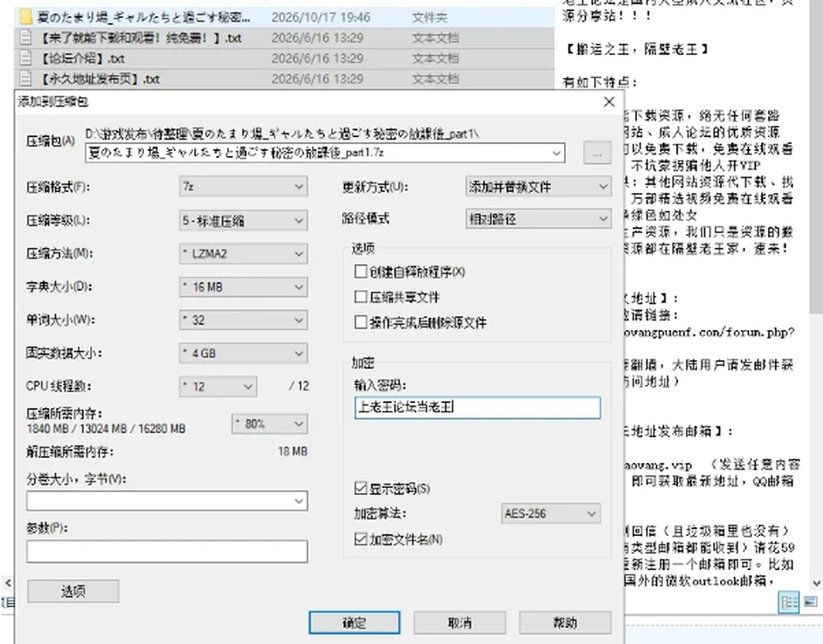Switch Explorer to large icons view
This screenshot has height=644, width=823.
[810, 602]
